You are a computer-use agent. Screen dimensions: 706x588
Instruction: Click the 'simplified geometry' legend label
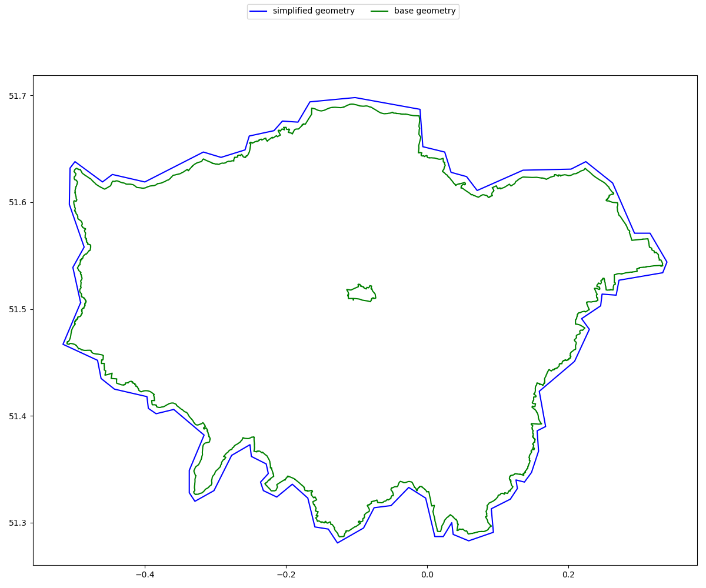pos(314,11)
